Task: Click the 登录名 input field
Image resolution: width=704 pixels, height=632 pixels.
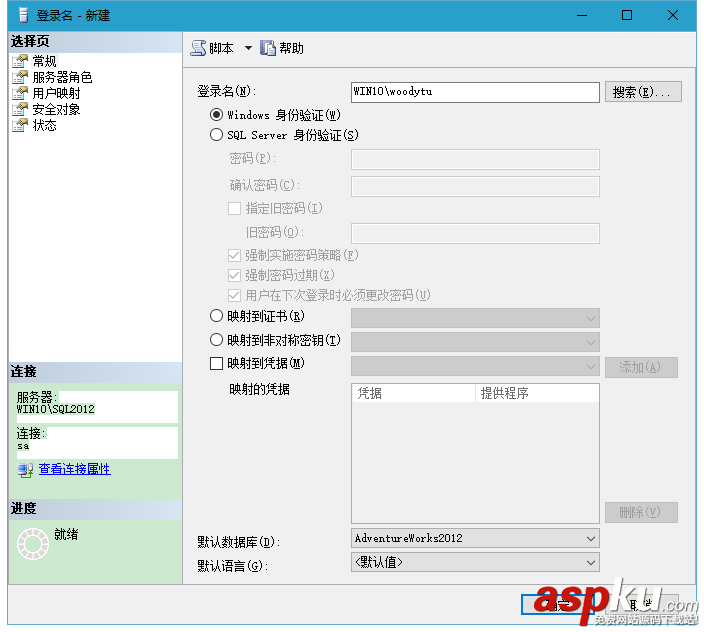Action: (475, 92)
